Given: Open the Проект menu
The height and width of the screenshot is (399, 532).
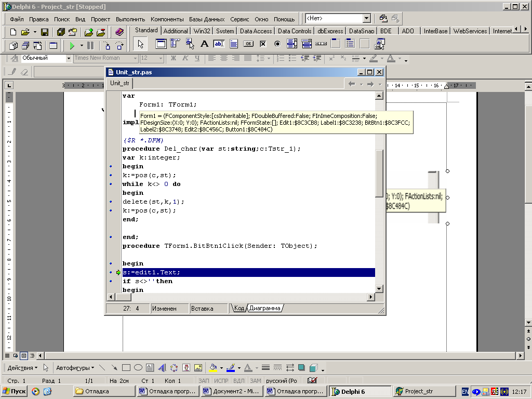Looking at the screenshot, I should (x=100, y=19).
